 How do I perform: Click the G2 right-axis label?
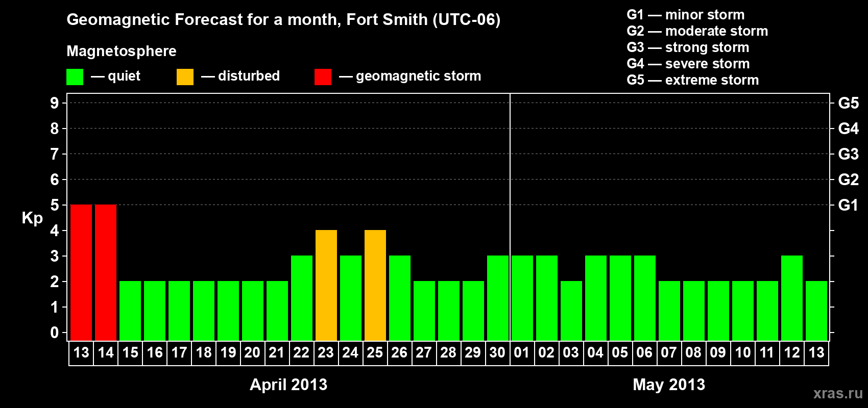tap(849, 180)
